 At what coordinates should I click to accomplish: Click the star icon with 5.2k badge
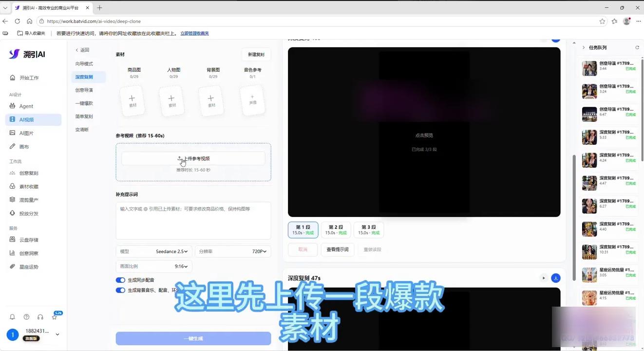click(x=55, y=317)
